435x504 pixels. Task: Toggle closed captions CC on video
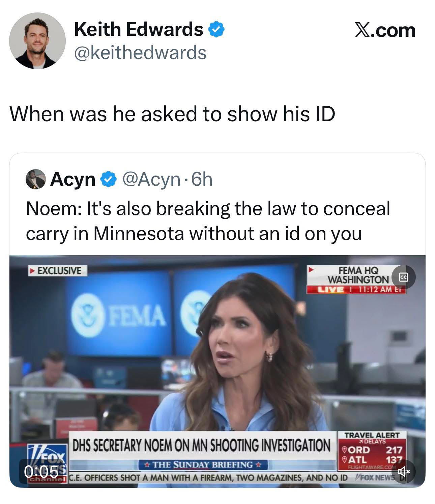tap(403, 277)
